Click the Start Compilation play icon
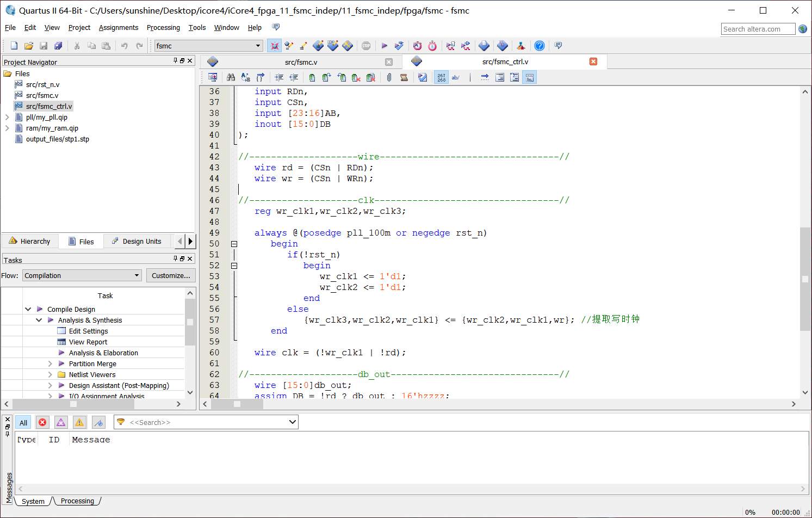The height and width of the screenshot is (518, 812). [x=384, y=46]
